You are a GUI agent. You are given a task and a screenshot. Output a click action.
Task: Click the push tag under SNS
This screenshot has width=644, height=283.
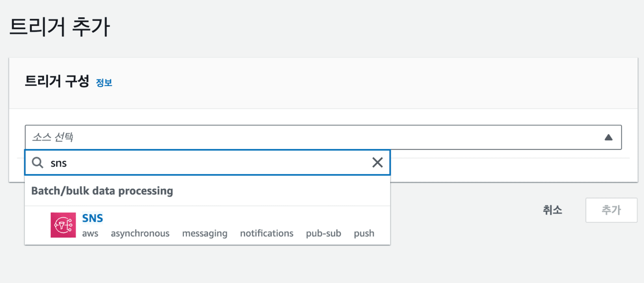click(x=364, y=234)
